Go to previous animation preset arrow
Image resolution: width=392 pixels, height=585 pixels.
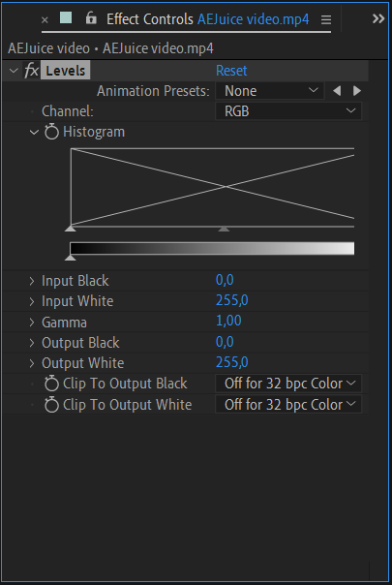pyautogui.click(x=337, y=91)
